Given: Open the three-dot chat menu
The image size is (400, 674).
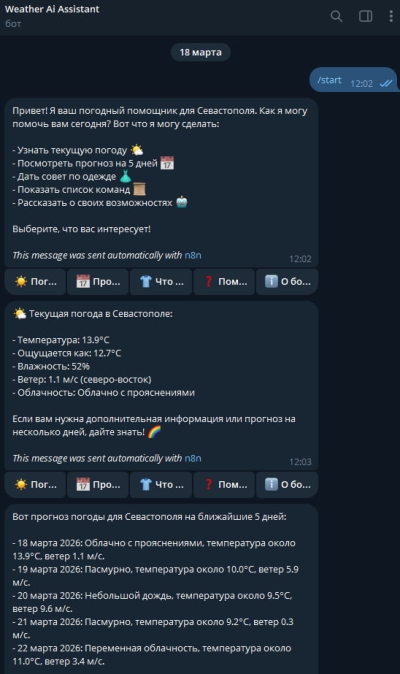Looking at the screenshot, I should tap(391, 16).
